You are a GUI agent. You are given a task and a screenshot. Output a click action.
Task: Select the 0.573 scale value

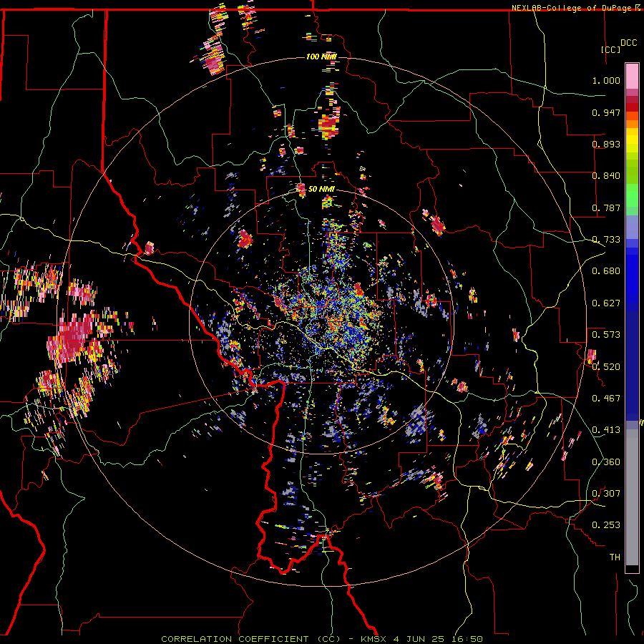click(606, 335)
